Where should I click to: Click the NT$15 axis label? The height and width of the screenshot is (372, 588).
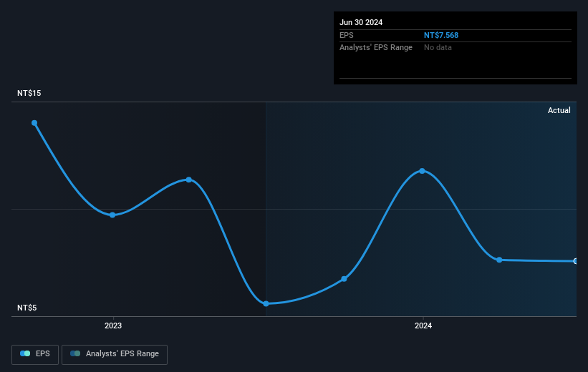tap(29, 93)
